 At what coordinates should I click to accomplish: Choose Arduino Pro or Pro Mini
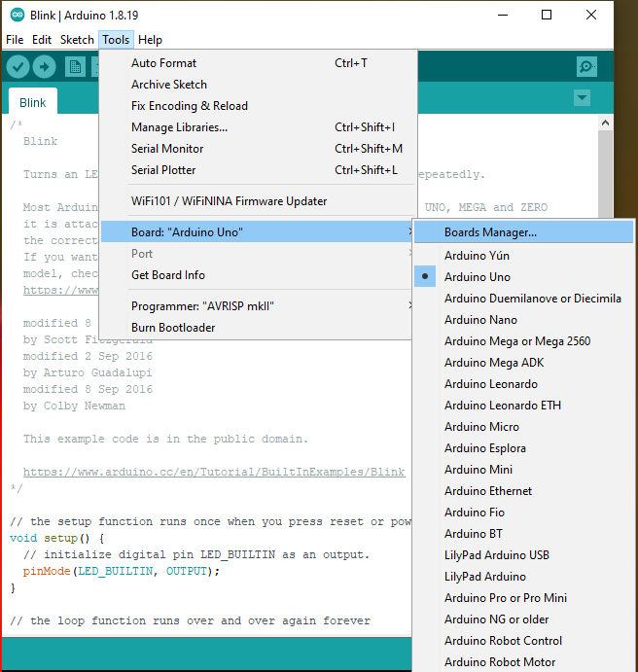click(523, 598)
